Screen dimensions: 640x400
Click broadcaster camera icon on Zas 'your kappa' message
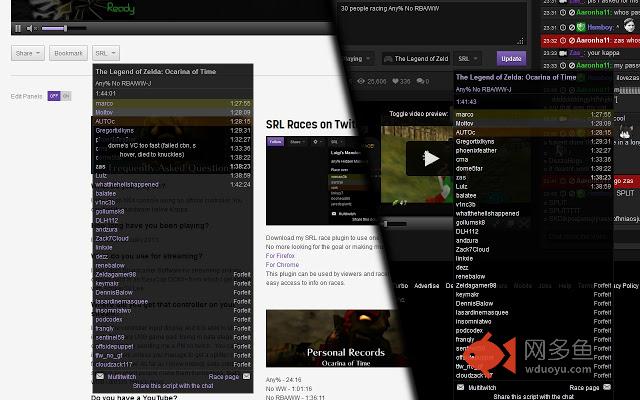click(x=563, y=53)
